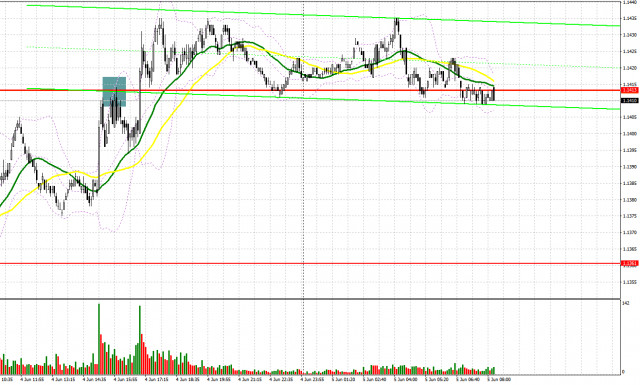Screen dimensions: 640x385
Task: Click the 1.3440 price scale label
Action: point(629,2)
